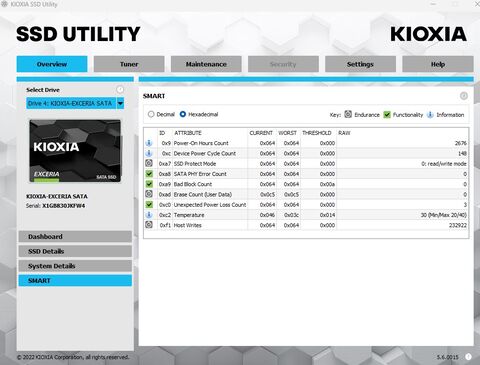This screenshot has width=480, height=365.
Task: Select the Power-On Hours Count attribute
Action: coord(201,143)
